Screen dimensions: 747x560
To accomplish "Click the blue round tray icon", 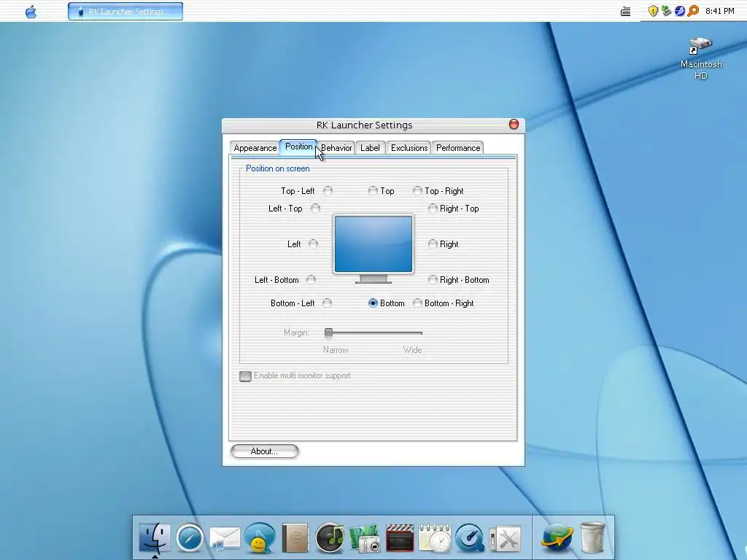I will coord(680,11).
